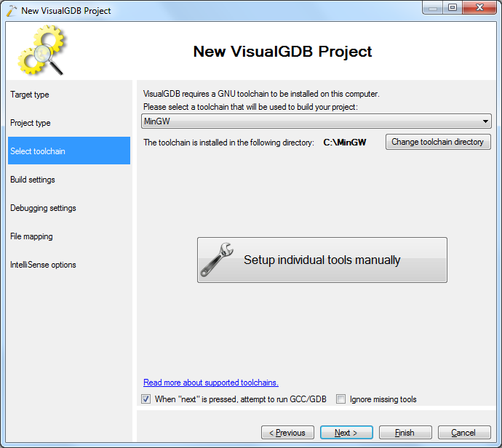This screenshot has height=448, width=502.
Task: Enable the Ignore missing tools checkbox
Action: [x=340, y=399]
